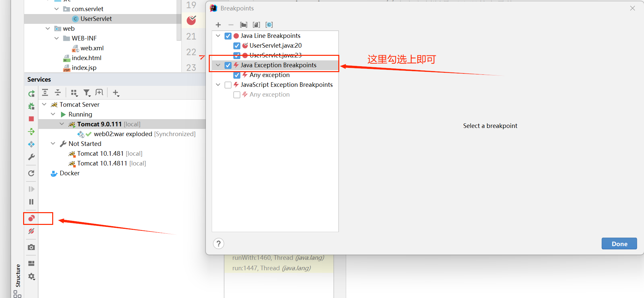Click the camera Get Thread Dump icon
This screenshot has height=298, width=644.
coord(31,247)
